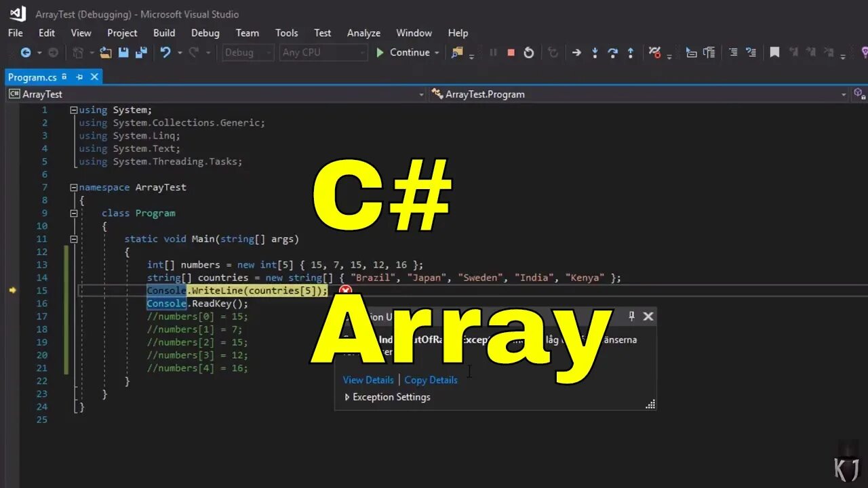
Task: Click the Save floppy disk icon
Action: (123, 52)
